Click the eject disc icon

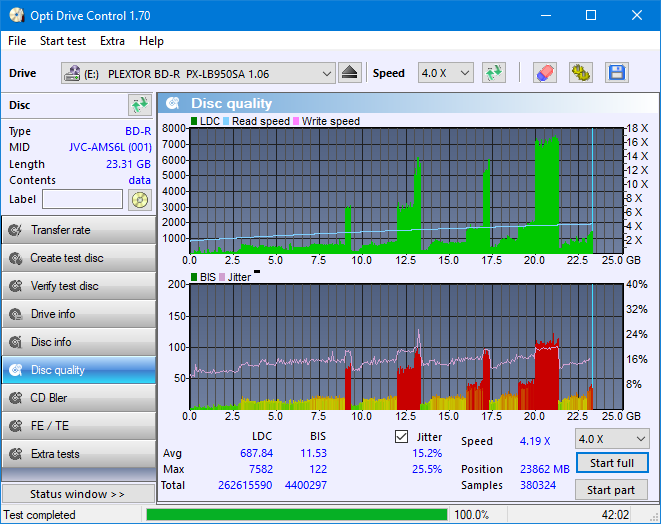coord(349,73)
